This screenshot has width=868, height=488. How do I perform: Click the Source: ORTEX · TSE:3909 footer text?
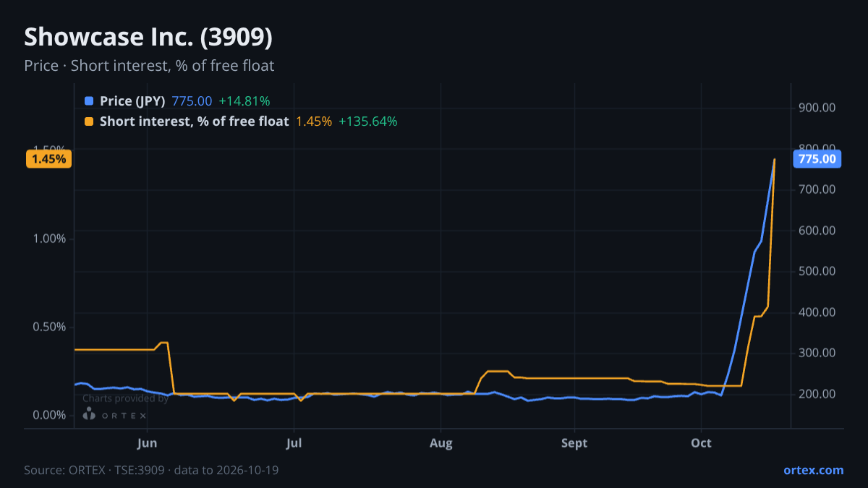[151, 470]
